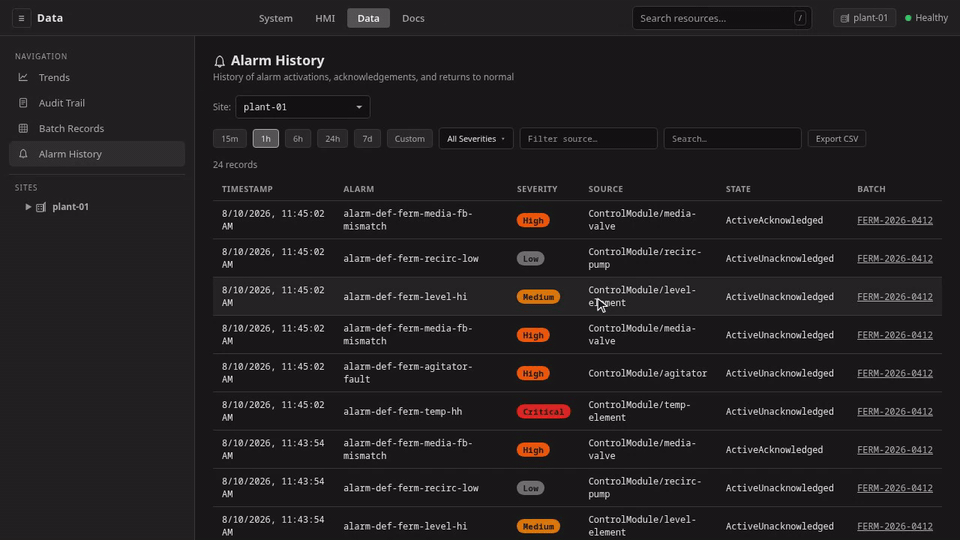960x540 pixels.
Task: Select the 24h time range
Action: click(332, 138)
